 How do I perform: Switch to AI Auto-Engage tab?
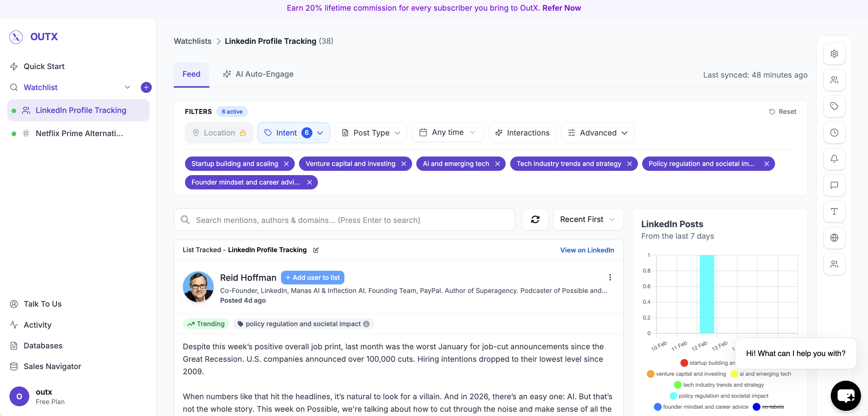pos(258,74)
